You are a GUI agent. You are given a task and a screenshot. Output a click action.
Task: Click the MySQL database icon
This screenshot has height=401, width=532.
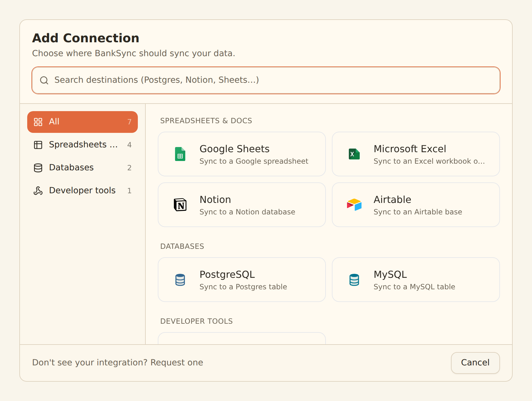(x=354, y=280)
